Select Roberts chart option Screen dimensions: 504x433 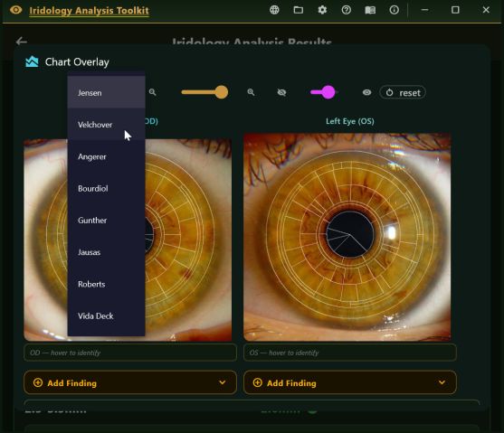pos(107,284)
